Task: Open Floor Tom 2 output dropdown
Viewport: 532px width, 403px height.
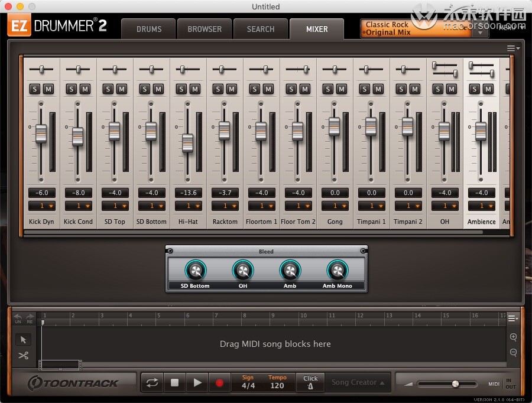Action: pyautogui.click(x=298, y=206)
